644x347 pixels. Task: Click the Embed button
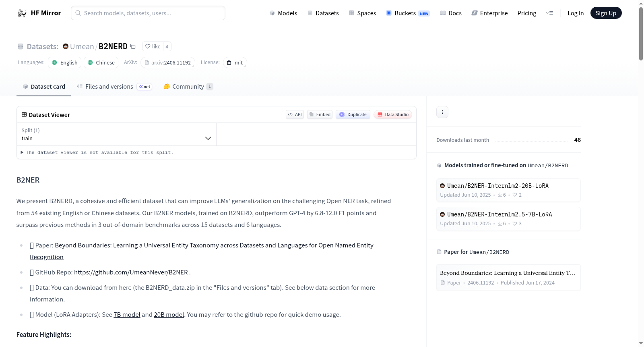pos(320,114)
